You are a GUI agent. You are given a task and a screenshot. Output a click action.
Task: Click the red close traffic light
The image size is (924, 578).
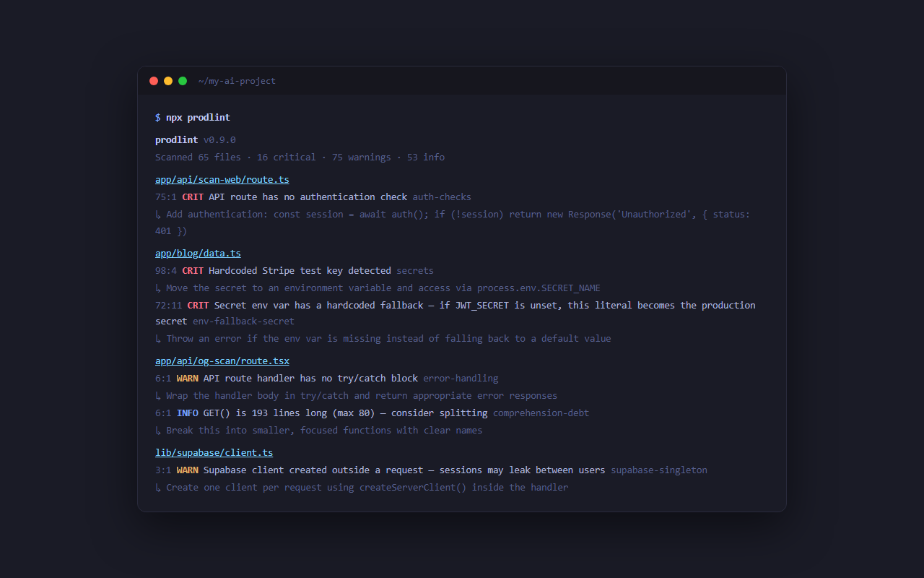[154, 81]
